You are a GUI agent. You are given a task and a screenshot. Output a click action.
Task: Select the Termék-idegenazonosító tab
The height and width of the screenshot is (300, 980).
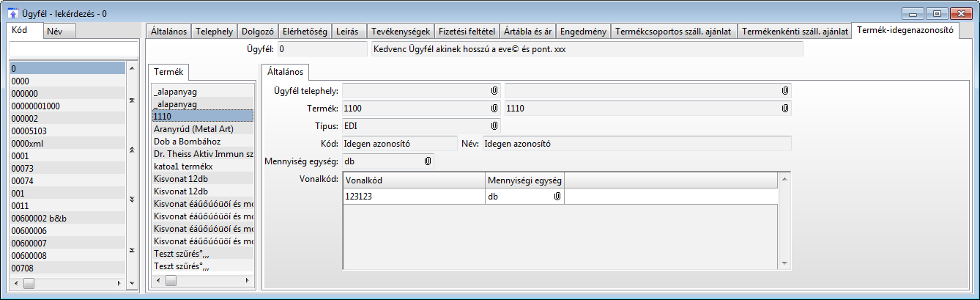coord(905,31)
